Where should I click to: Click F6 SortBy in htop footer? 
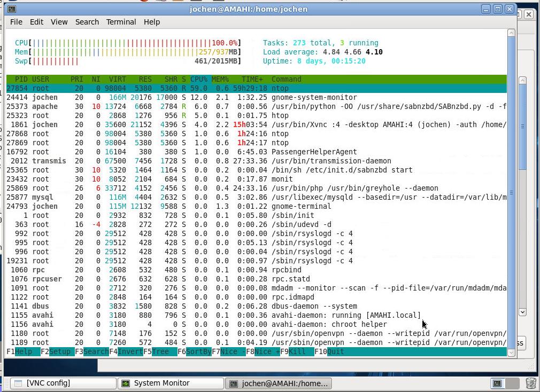(x=195, y=352)
